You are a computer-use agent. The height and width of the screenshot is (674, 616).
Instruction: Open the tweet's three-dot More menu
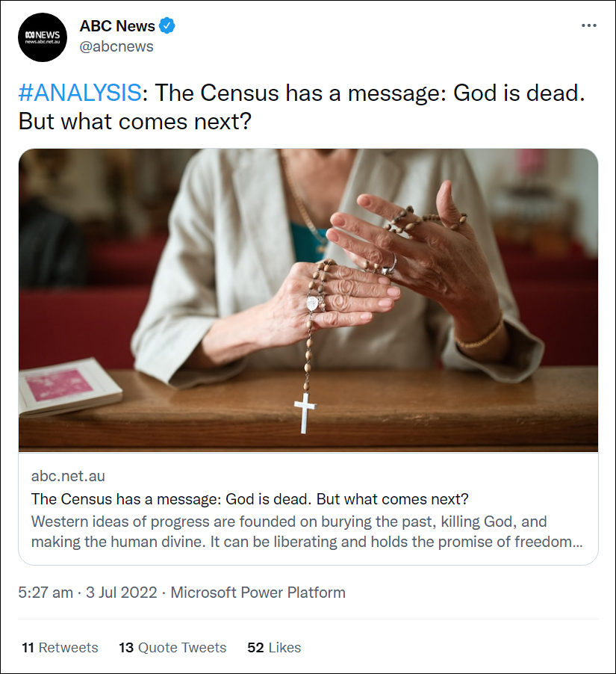click(x=588, y=25)
